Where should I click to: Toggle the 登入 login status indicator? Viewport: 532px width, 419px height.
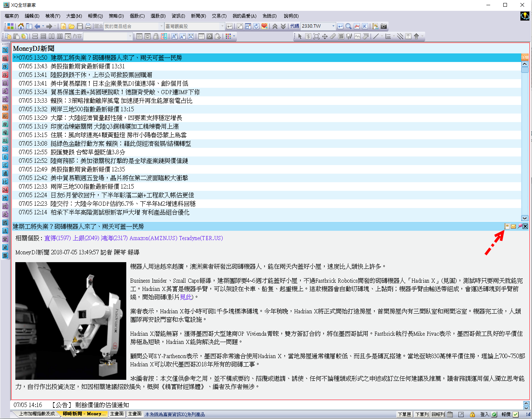pos(494,414)
